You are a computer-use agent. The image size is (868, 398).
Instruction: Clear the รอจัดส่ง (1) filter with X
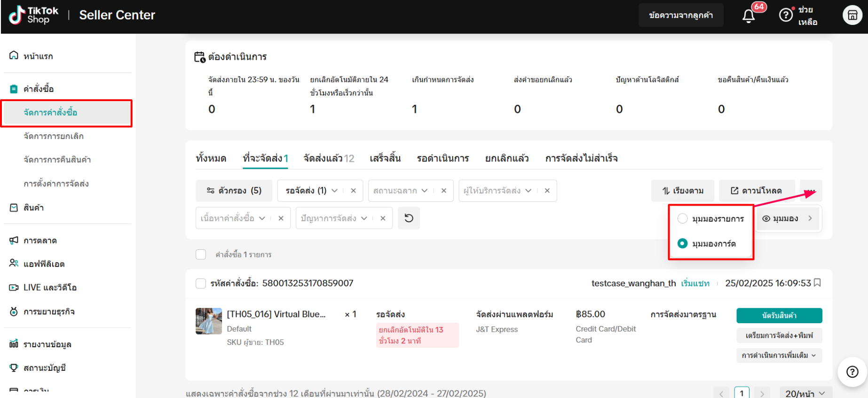pyautogui.click(x=353, y=191)
